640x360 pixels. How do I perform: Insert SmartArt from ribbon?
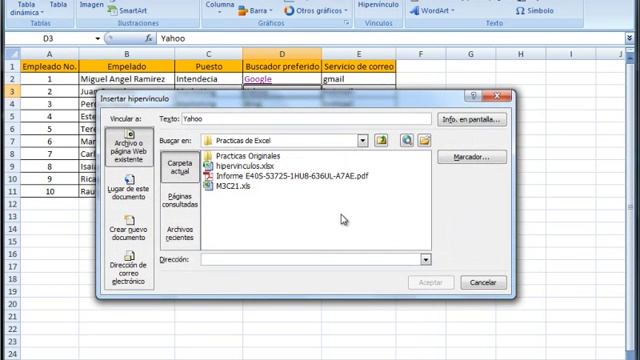coord(127,11)
